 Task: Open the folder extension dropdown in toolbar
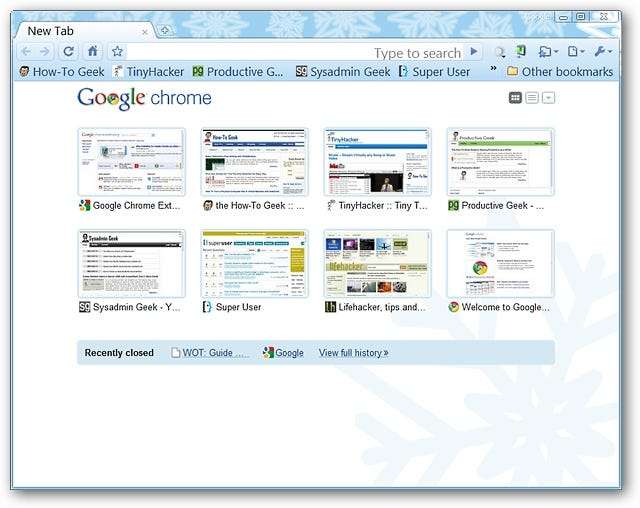(x=548, y=51)
